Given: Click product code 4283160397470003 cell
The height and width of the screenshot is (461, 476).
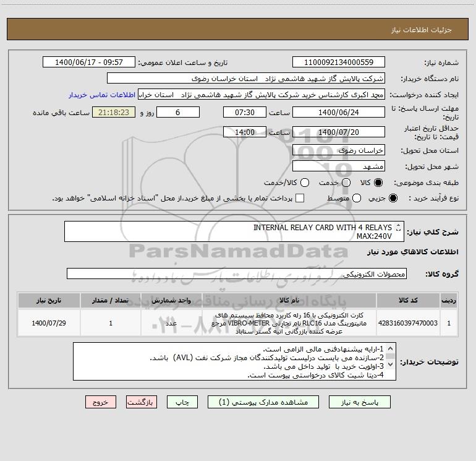Looking at the screenshot, I should click(x=408, y=323).
